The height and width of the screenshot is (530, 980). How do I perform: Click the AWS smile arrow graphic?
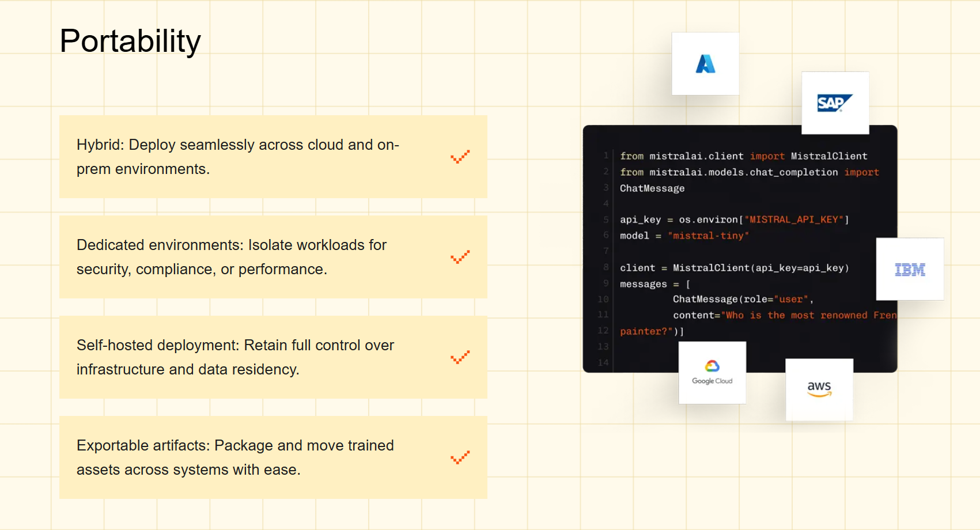coord(820,393)
